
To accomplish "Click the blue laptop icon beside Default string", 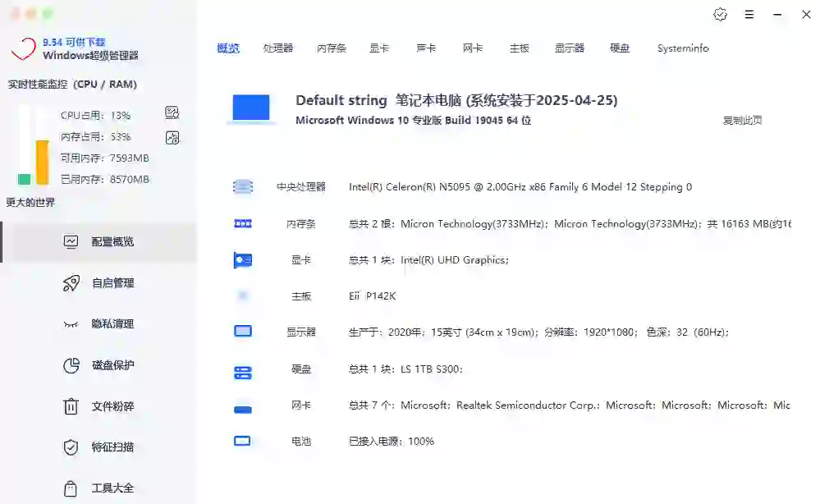I will point(251,108).
